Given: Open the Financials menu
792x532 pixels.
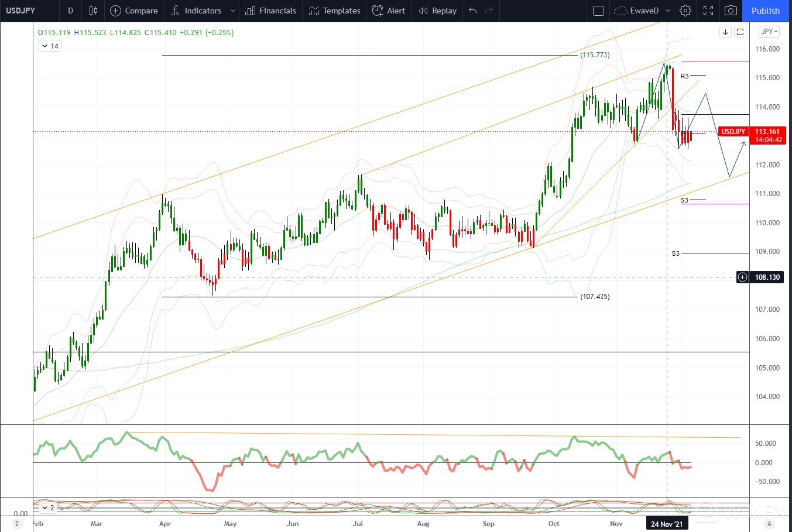Looking at the screenshot, I should (x=270, y=11).
